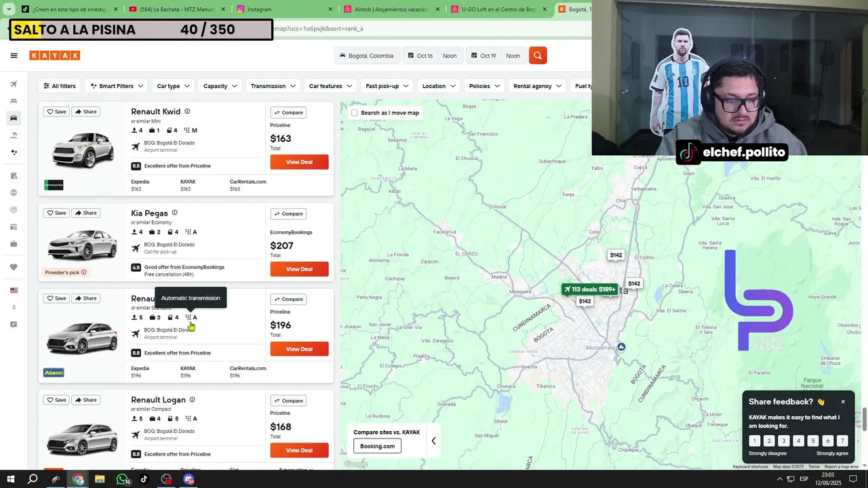The height and width of the screenshot is (488, 868).
Task: Go to Stays bed icon in sidebar
Action: pos(14,102)
